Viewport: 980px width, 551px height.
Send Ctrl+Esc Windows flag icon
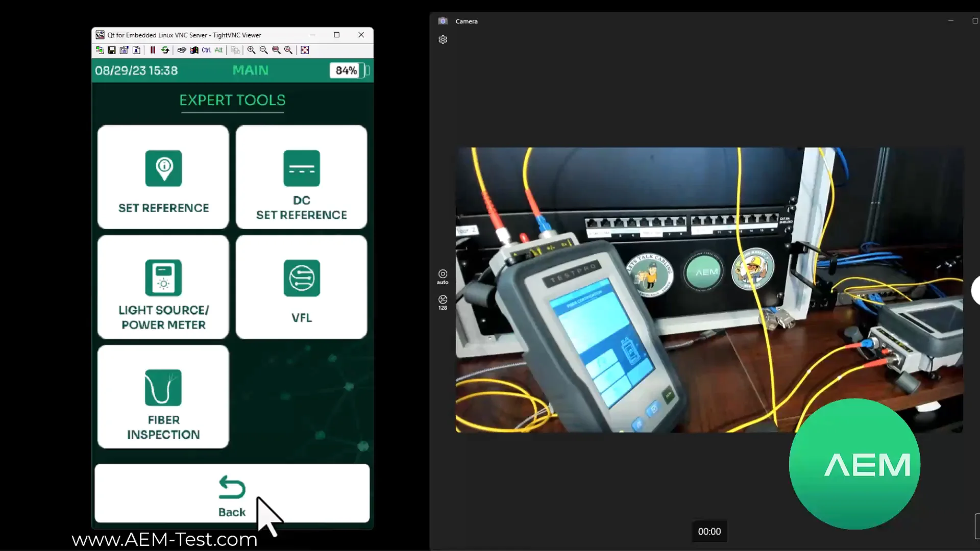click(x=194, y=50)
